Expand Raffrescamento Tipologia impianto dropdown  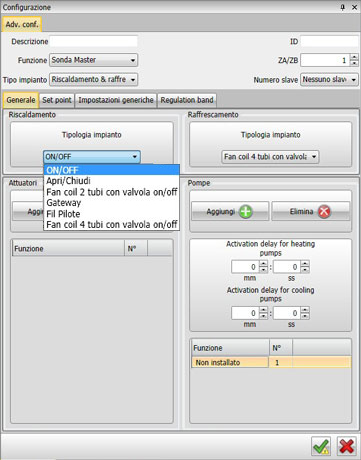(270, 157)
